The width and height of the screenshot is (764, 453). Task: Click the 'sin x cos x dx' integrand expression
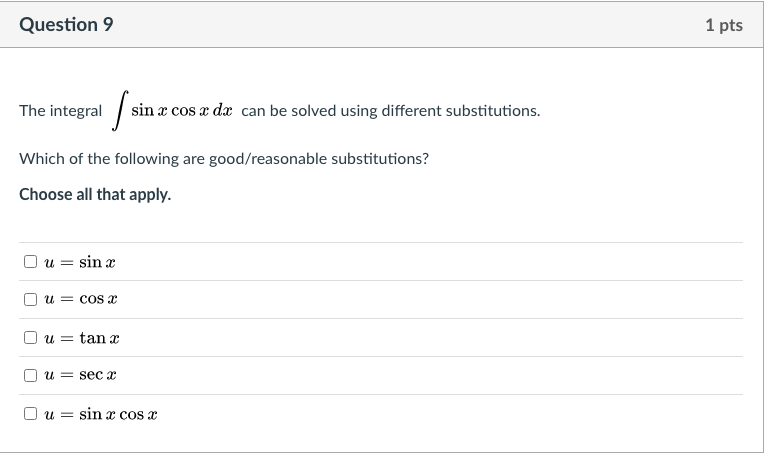click(x=182, y=111)
